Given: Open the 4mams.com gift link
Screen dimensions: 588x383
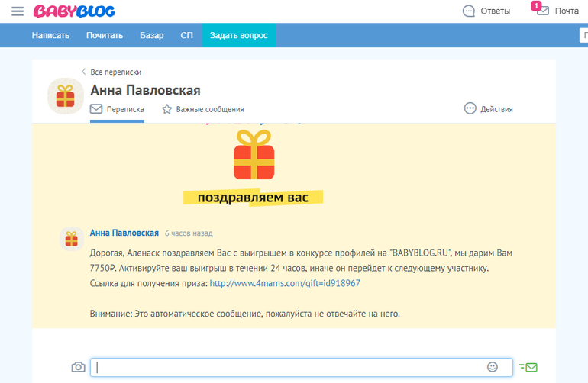Looking at the screenshot, I should 284,283.
